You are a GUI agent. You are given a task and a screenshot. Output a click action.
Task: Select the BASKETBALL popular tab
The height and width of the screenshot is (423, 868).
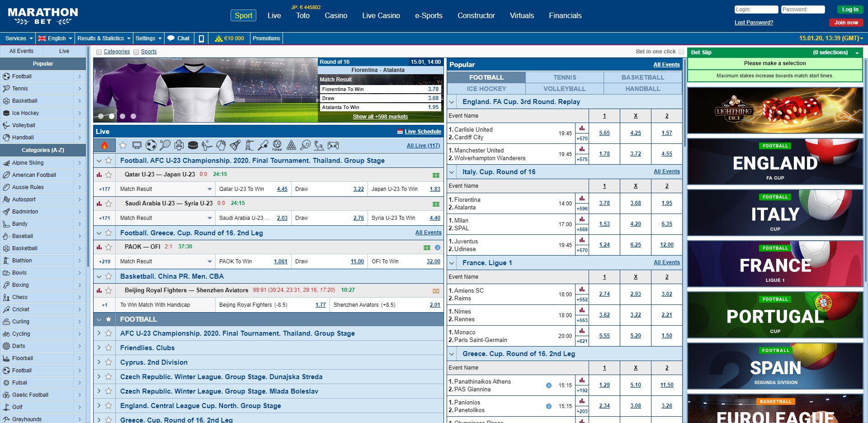click(643, 77)
